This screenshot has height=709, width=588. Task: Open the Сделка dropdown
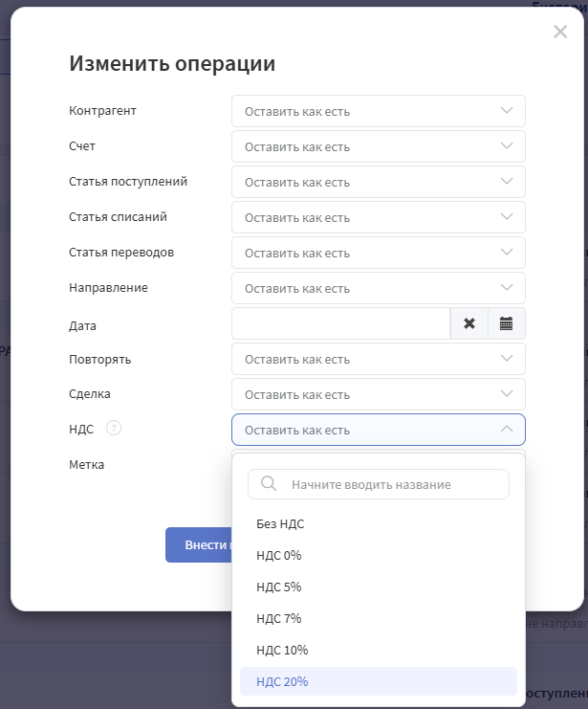(x=378, y=394)
